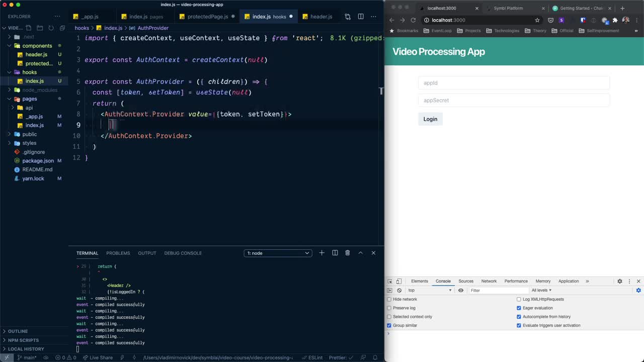Switch to the PROBLEMS panel tab

(118, 253)
